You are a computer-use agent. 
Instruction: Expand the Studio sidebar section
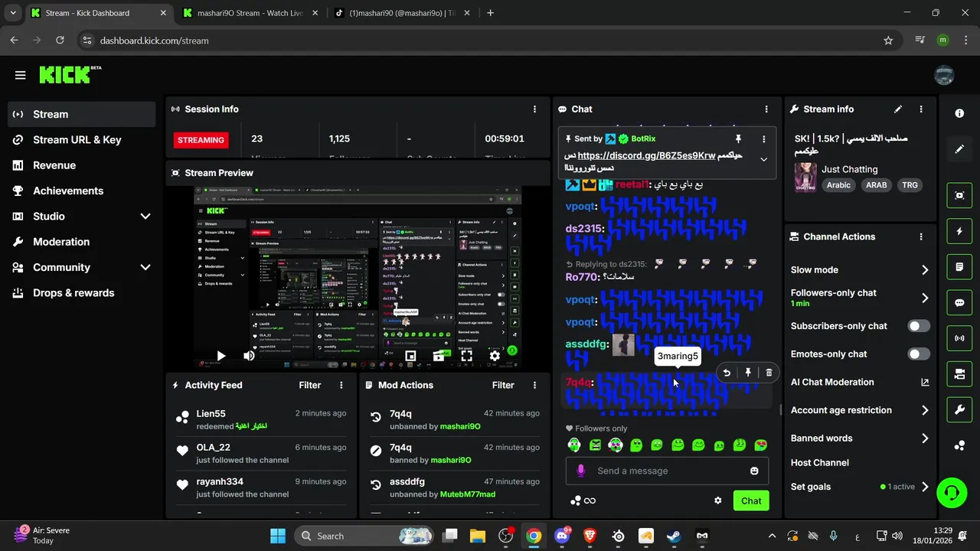tap(145, 217)
